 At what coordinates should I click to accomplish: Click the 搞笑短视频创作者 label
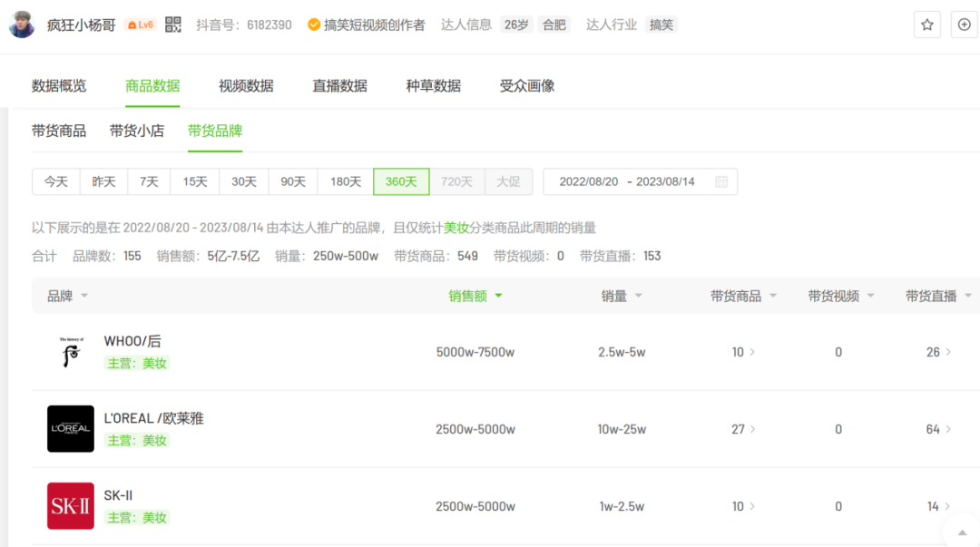tap(375, 25)
